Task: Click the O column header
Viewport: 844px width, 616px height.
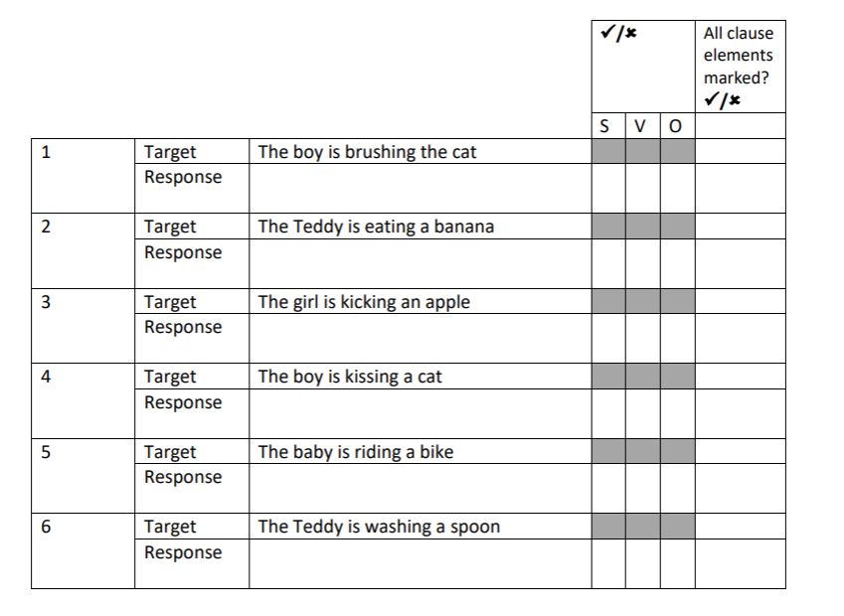Action: click(677, 126)
